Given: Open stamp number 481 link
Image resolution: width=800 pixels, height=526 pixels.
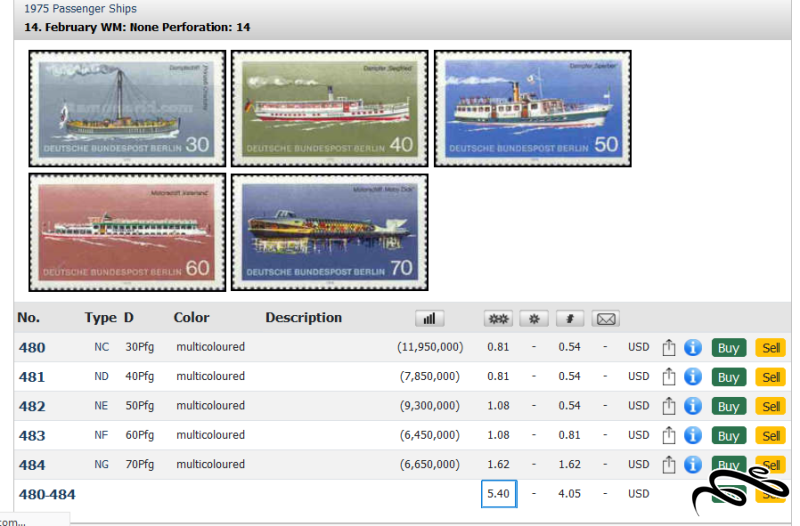Looking at the screenshot, I should 32,377.
